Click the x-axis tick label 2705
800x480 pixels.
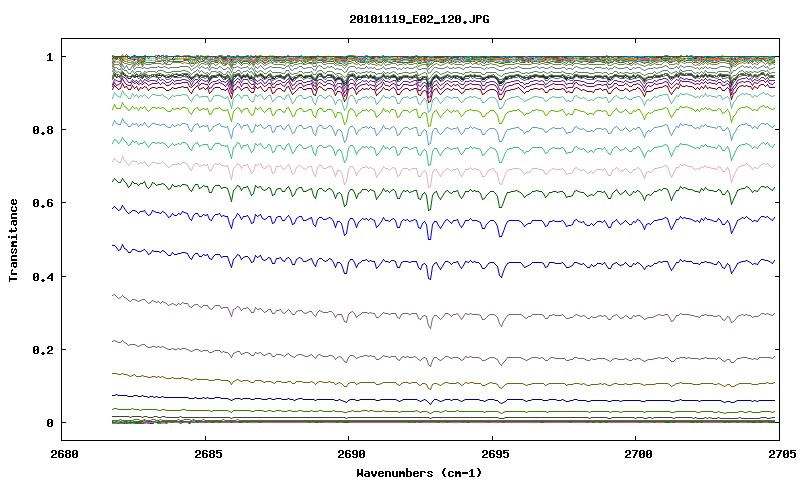click(782, 454)
